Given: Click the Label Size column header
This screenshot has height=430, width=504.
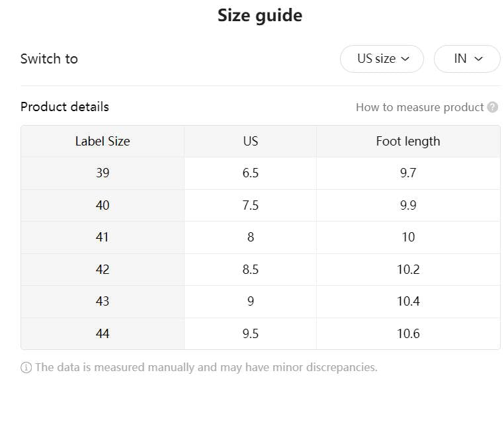Looking at the screenshot, I should click(103, 141).
